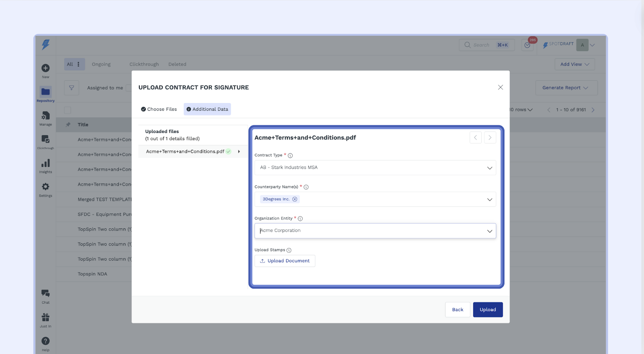Toggle the select-all rows checkbox
644x354 pixels.
pos(68,110)
